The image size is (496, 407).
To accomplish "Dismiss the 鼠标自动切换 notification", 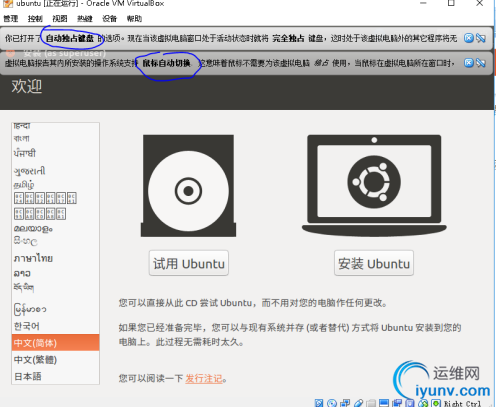I will click(469, 63).
